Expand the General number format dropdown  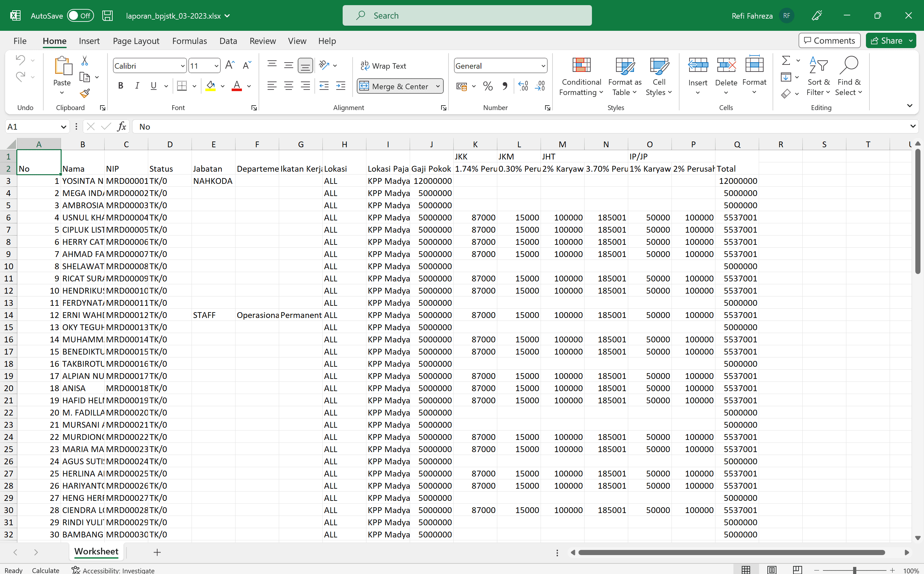543,66
